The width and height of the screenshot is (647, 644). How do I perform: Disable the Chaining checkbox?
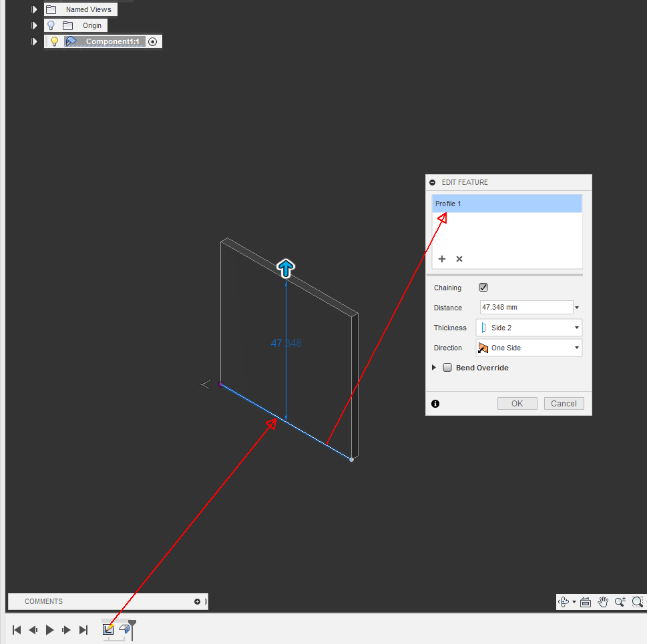coord(483,287)
